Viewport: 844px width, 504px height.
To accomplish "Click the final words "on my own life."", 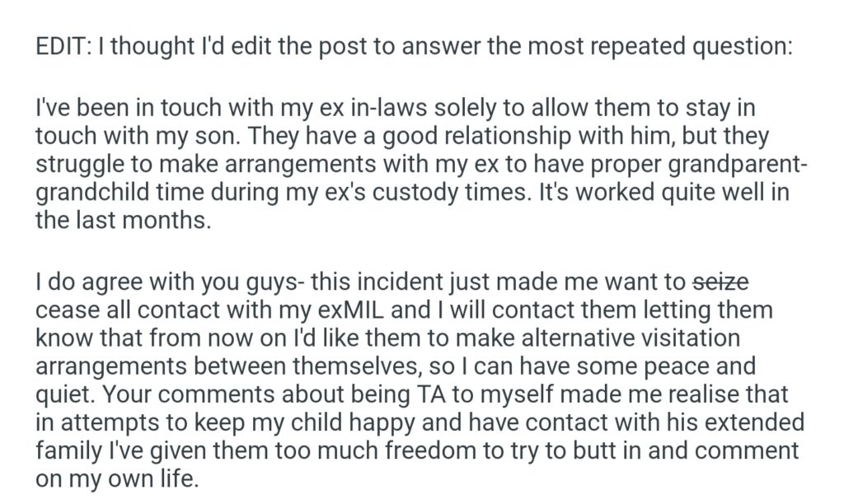I will [x=117, y=479].
